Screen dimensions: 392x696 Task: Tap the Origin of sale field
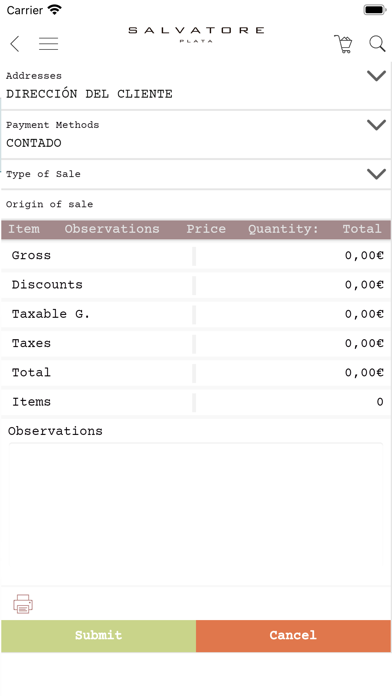click(x=196, y=204)
